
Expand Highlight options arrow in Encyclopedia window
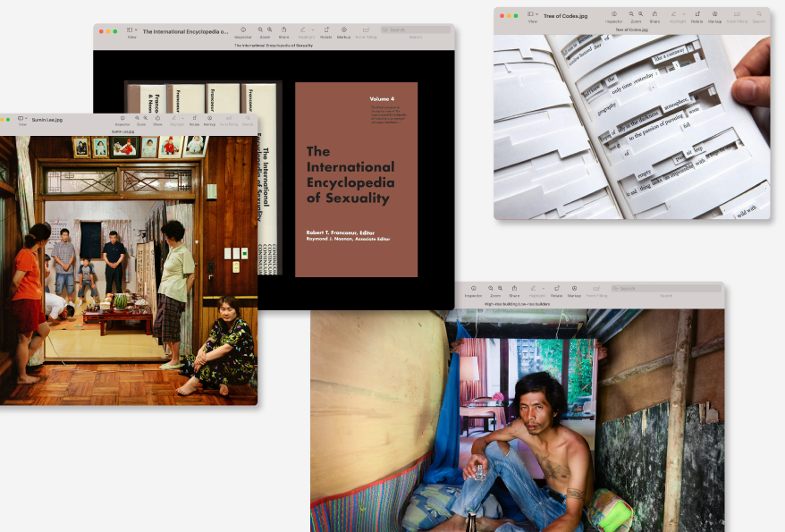pyautogui.click(x=313, y=30)
